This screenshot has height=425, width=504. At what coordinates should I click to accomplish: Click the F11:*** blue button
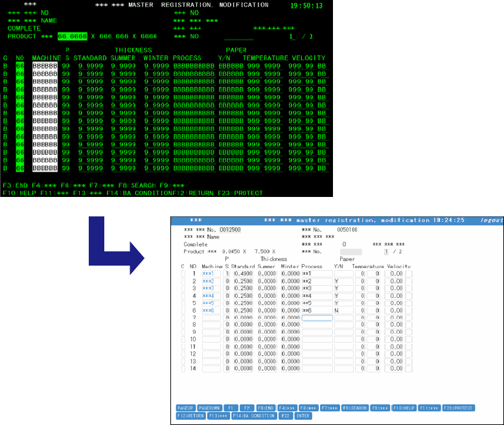tap(429, 408)
